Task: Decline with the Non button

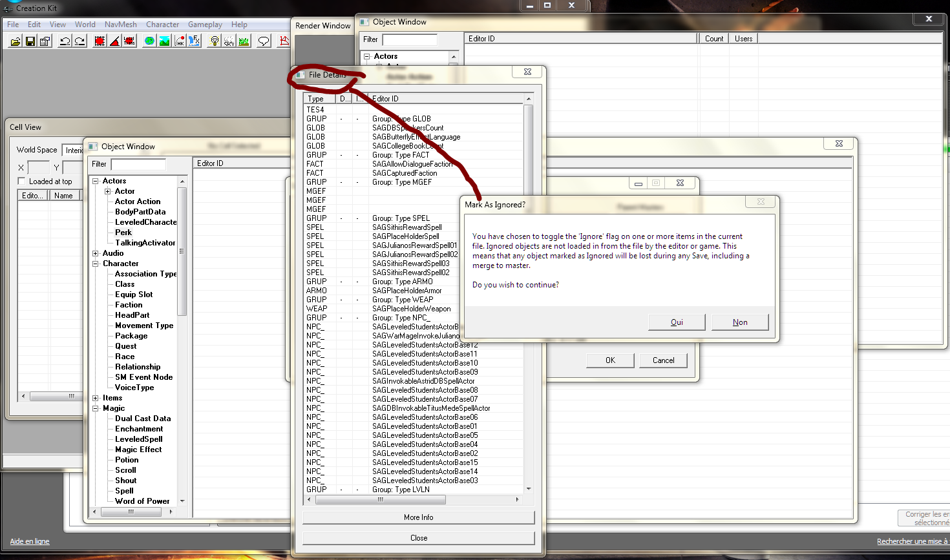Action: pyautogui.click(x=740, y=322)
